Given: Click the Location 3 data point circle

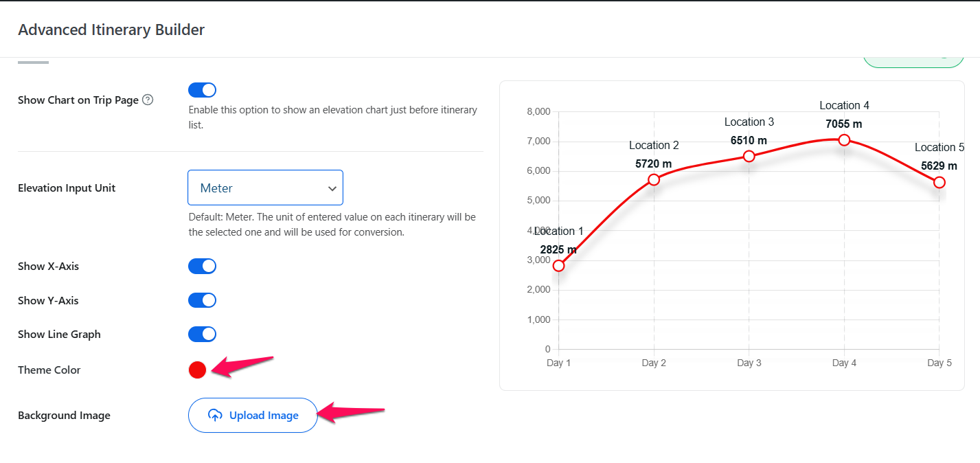Looking at the screenshot, I should [749, 156].
